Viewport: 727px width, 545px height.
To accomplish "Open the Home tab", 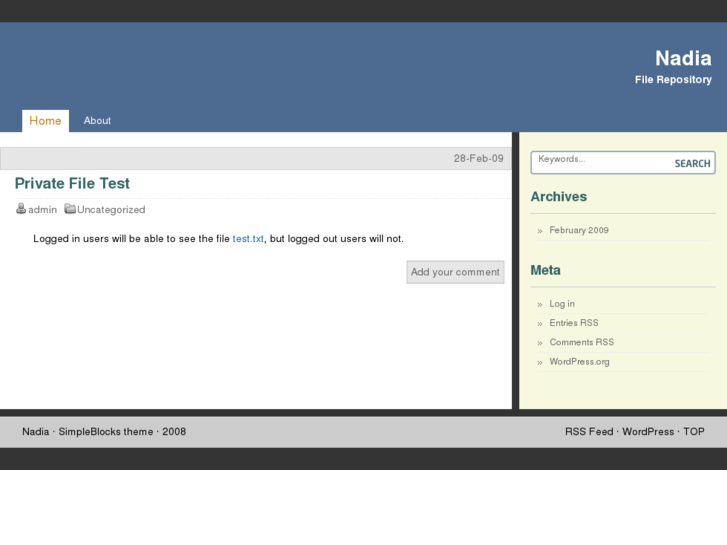I will pos(45,121).
